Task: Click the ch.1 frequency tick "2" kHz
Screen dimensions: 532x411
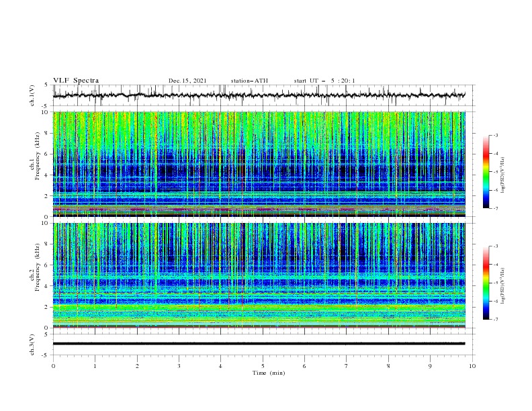Action: pos(47,195)
